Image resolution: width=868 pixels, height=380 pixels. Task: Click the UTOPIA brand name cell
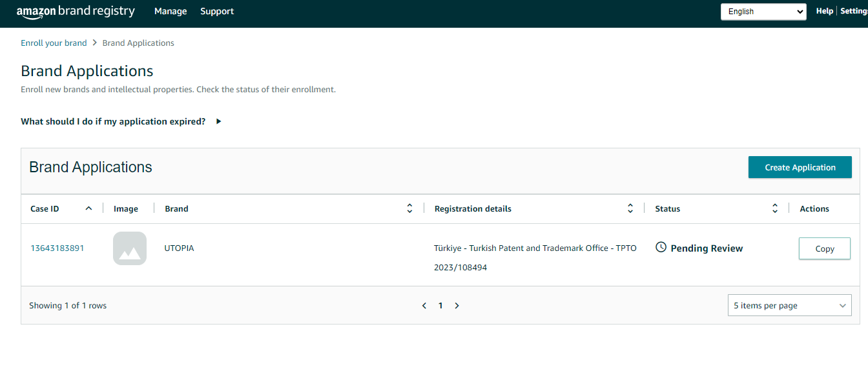pyautogui.click(x=180, y=248)
